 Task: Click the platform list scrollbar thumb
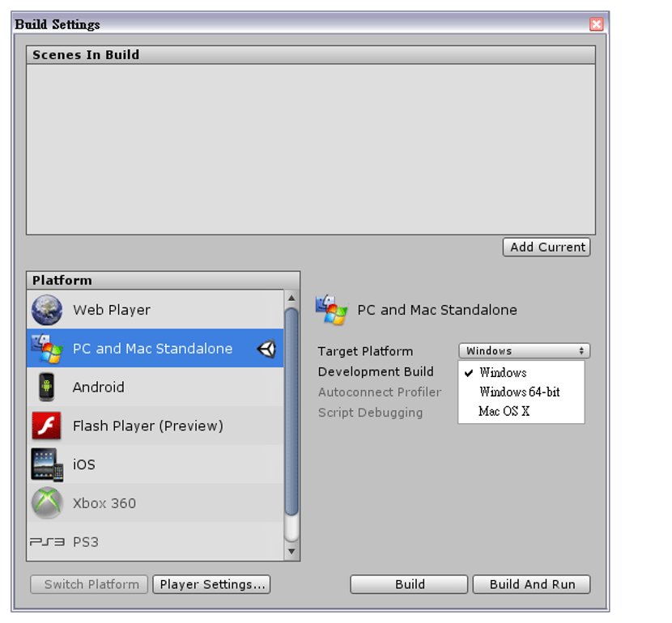click(291, 412)
